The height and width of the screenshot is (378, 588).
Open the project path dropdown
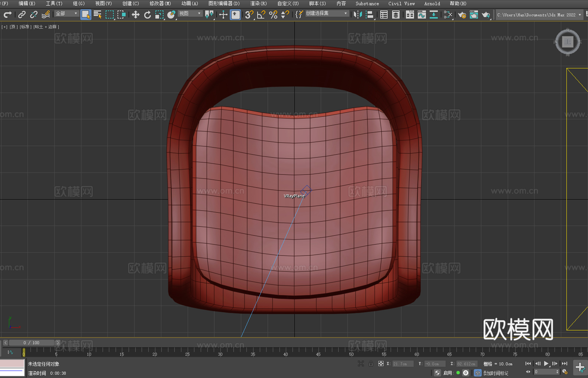tap(539, 15)
